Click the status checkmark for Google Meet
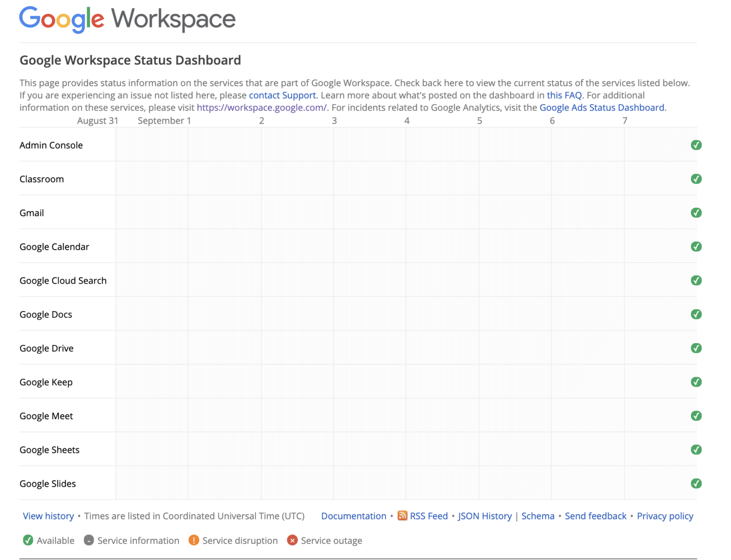The image size is (731, 560). [696, 415]
